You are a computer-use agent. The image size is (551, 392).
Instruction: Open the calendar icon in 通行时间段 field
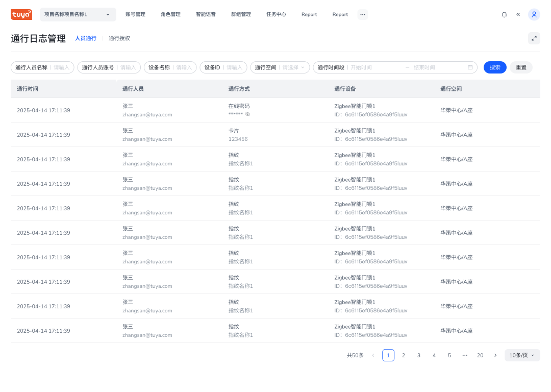pos(470,67)
